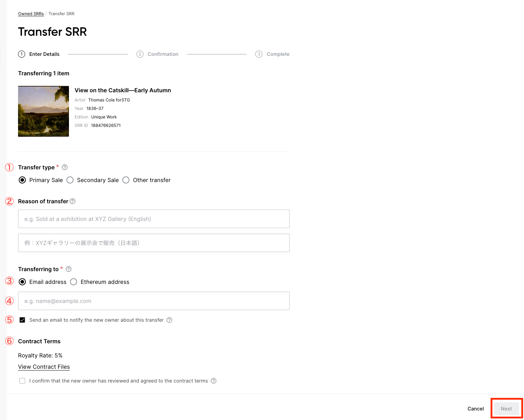This screenshot has height=420, width=524.
Task: Switch to Ethereum address option
Action: pyautogui.click(x=74, y=282)
